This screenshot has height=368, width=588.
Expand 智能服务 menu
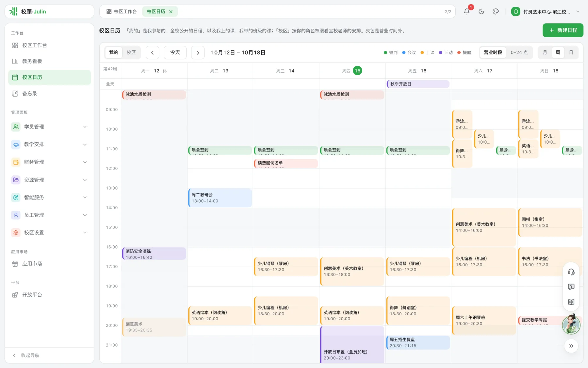[x=49, y=197]
